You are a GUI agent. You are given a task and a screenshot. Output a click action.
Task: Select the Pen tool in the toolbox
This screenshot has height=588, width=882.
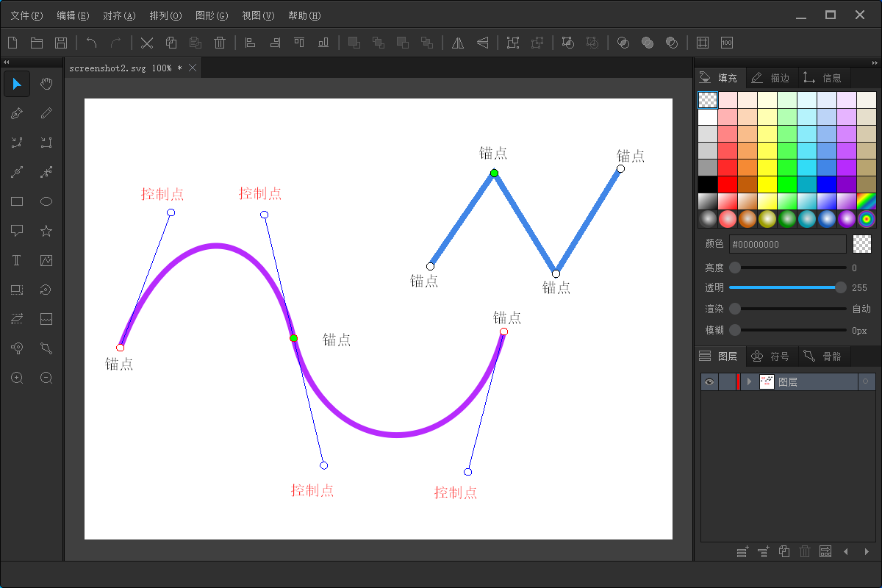pos(17,113)
